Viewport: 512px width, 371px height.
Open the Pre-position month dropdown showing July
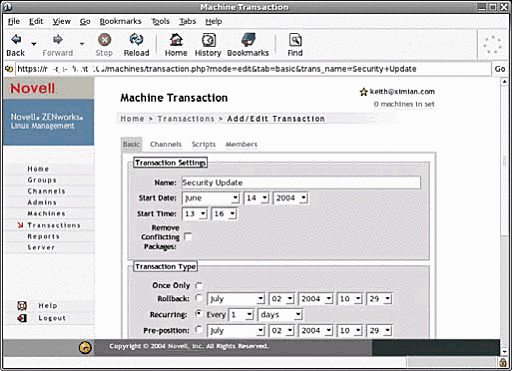click(236, 331)
